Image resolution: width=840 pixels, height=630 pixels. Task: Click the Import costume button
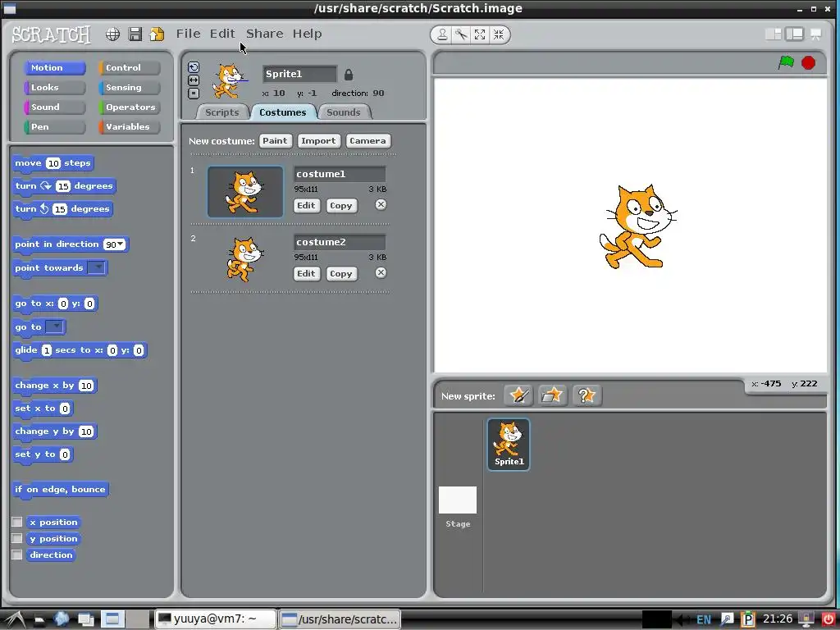pos(318,141)
